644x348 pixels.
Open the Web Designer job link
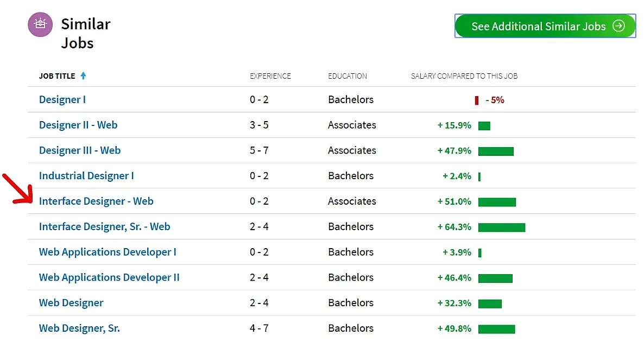[x=71, y=303]
